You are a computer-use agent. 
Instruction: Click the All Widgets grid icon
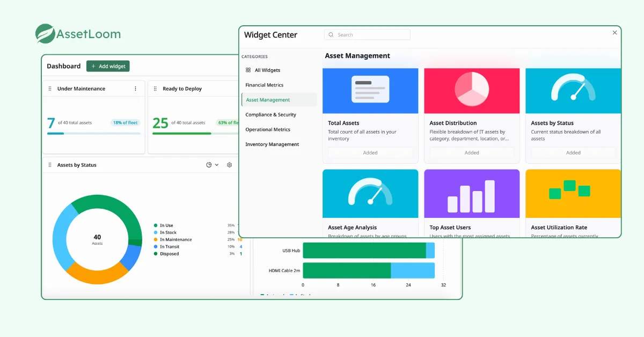coord(248,70)
